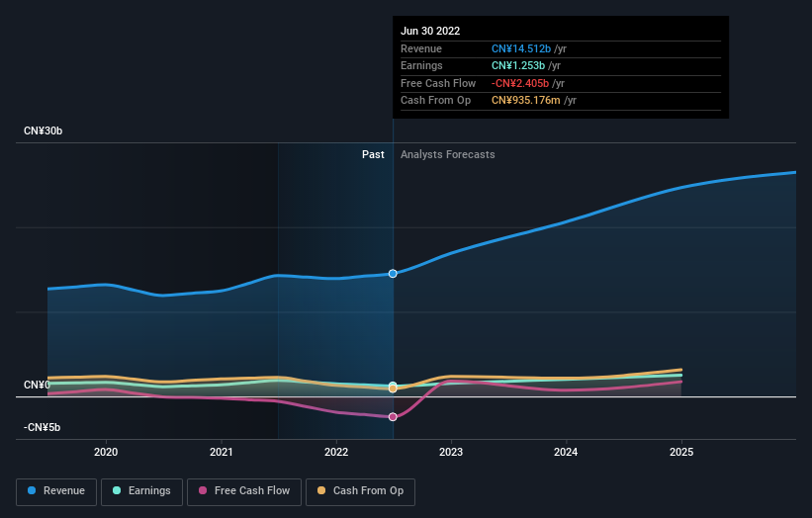
Task: Click the CN¥0 y-axis label
Action: click(x=37, y=385)
